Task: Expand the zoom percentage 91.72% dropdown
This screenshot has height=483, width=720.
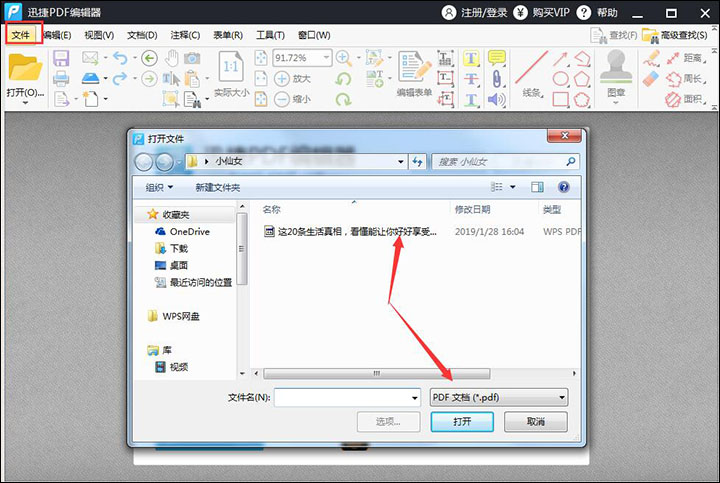Action: tap(325, 59)
